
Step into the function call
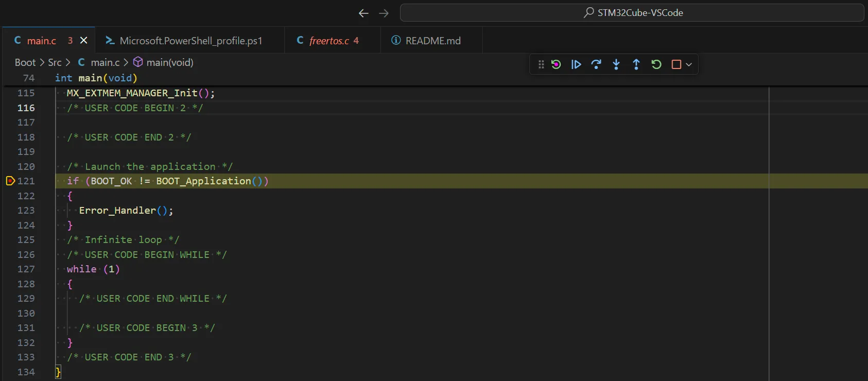pyautogui.click(x=616, y=64)
